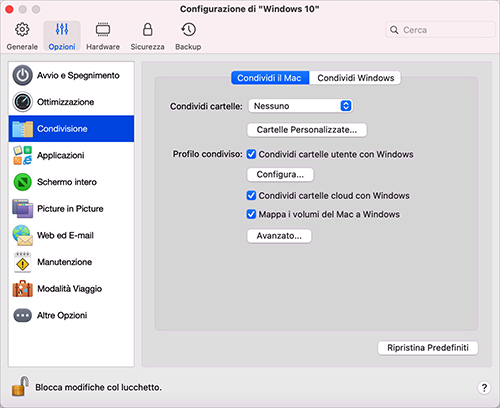This screenshot has width=500, height=408.
Task: Uncheck Condividi cartelle utente con Windows
Action: (x=251, y=154)
